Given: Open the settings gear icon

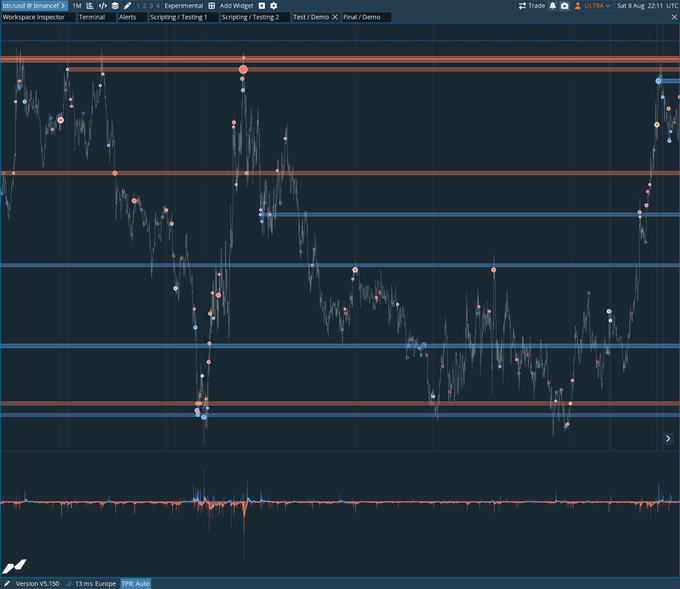Looking at the screenshot, I should tap(274, 6).
